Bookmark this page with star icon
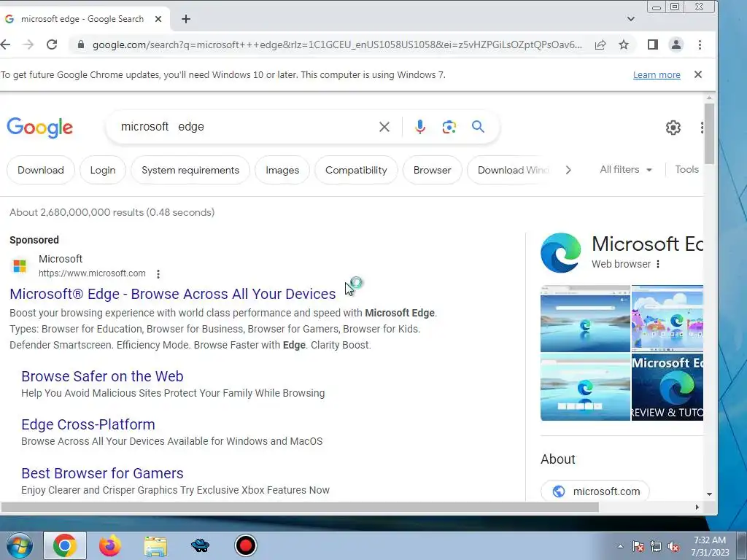This screenshot has width=747, height=560. (624, 44)
